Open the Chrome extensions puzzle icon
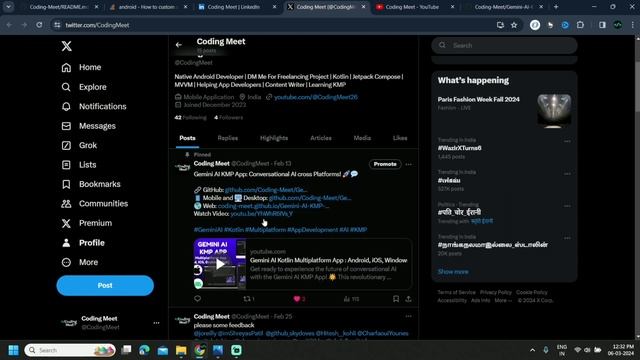The width and height of the screenshot is (640, 360). coord(580,25)
